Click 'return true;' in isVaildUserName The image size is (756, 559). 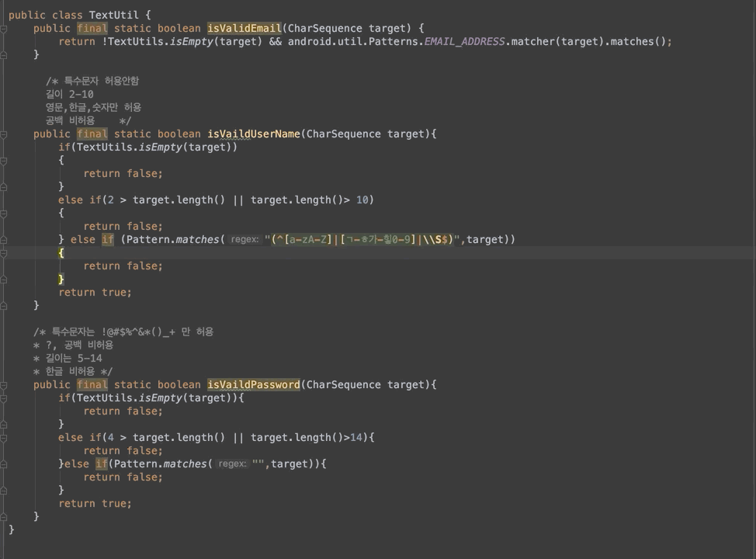(95, 292)
